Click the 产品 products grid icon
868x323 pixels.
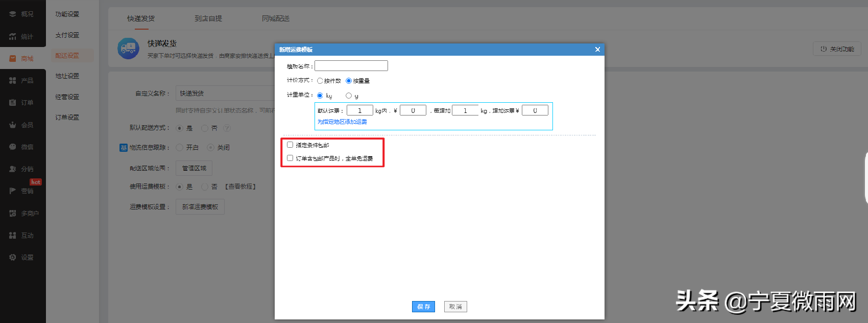coord(13,80)
